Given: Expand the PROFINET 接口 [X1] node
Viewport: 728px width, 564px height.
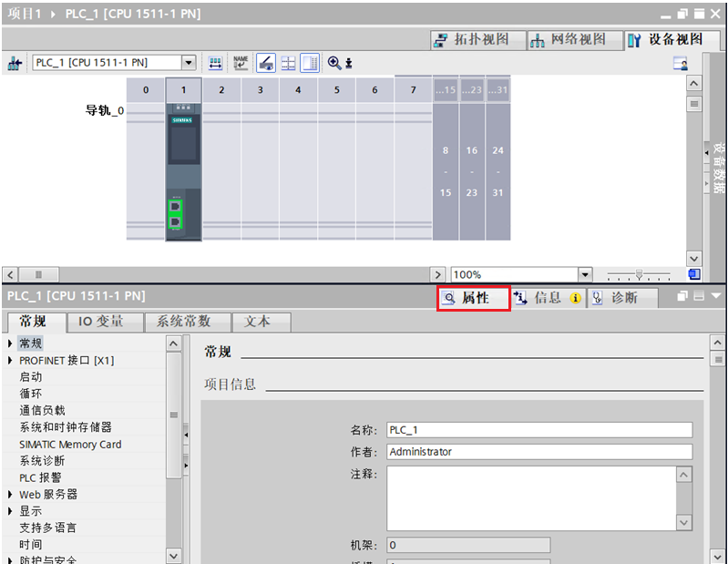Looking at the screenshot, I should (10, 361).
